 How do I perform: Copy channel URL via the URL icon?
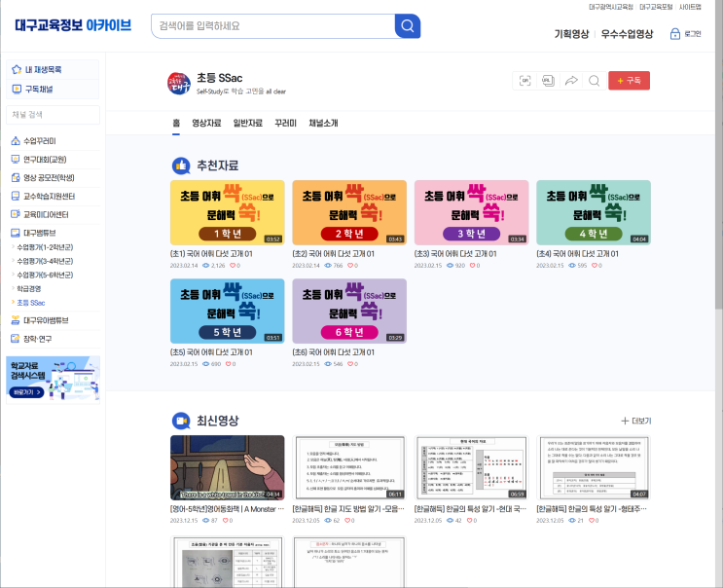[548, 81]
